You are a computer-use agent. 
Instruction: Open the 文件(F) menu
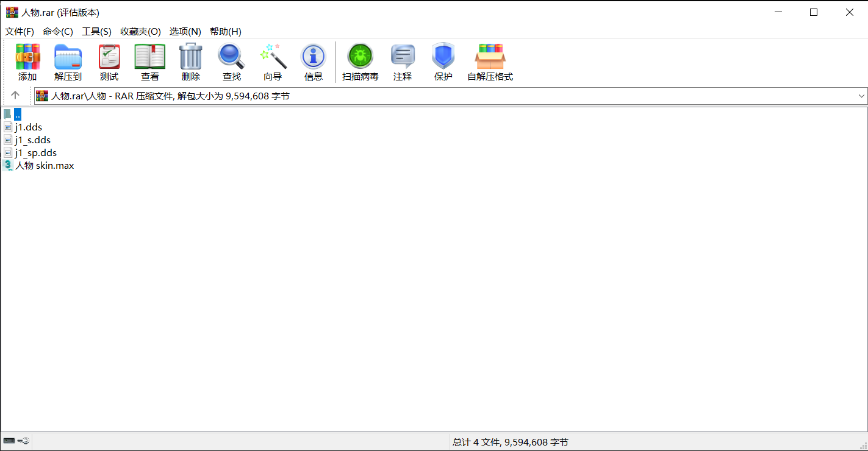click(20, 32)
